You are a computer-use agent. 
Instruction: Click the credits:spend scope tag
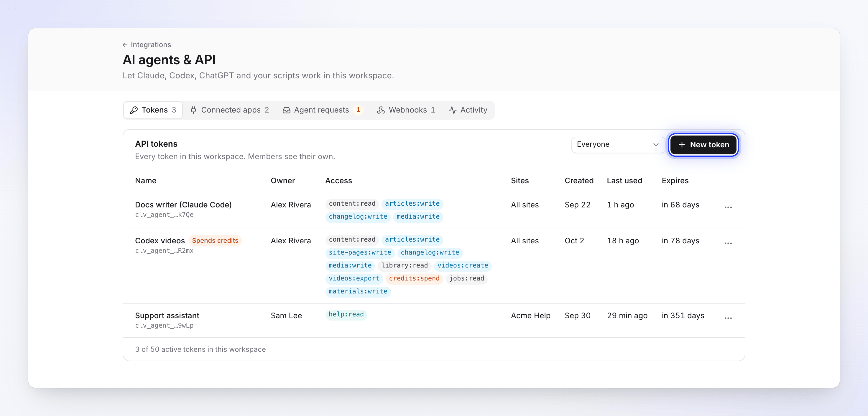(x=414, y=278)
